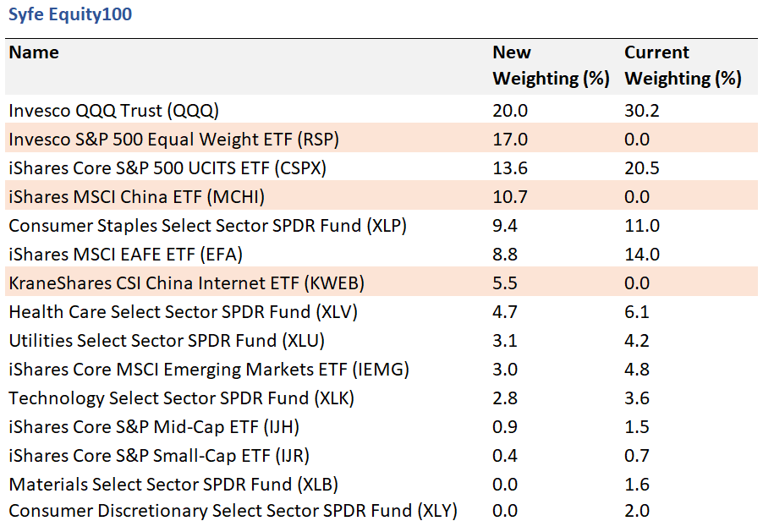Click 'Materials Select Sector SPDR Fund (XLB)'

(x=173, y=485)
